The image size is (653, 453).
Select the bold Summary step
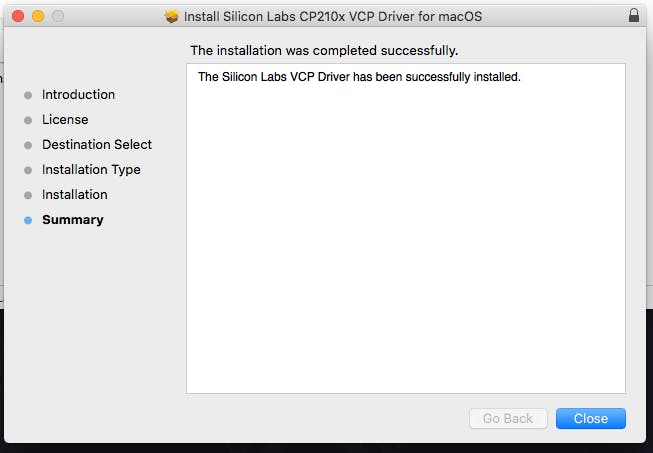pos(72,220)
